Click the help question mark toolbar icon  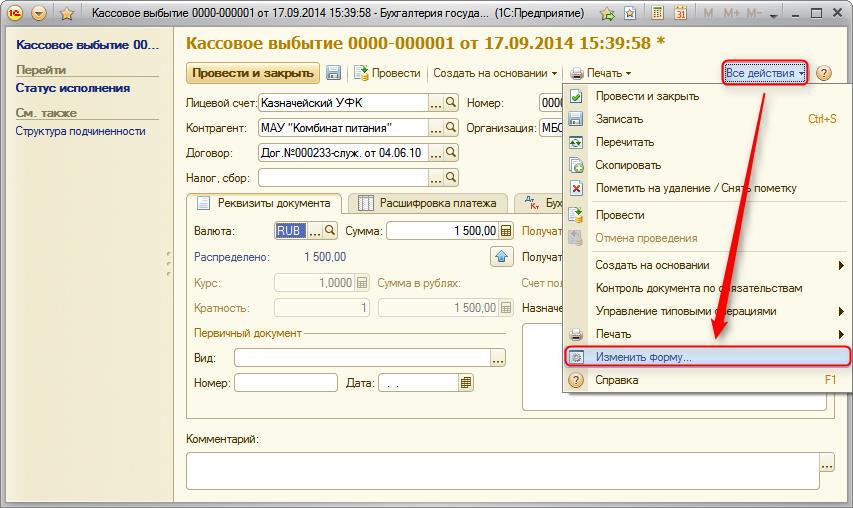[x=824, y=73]
